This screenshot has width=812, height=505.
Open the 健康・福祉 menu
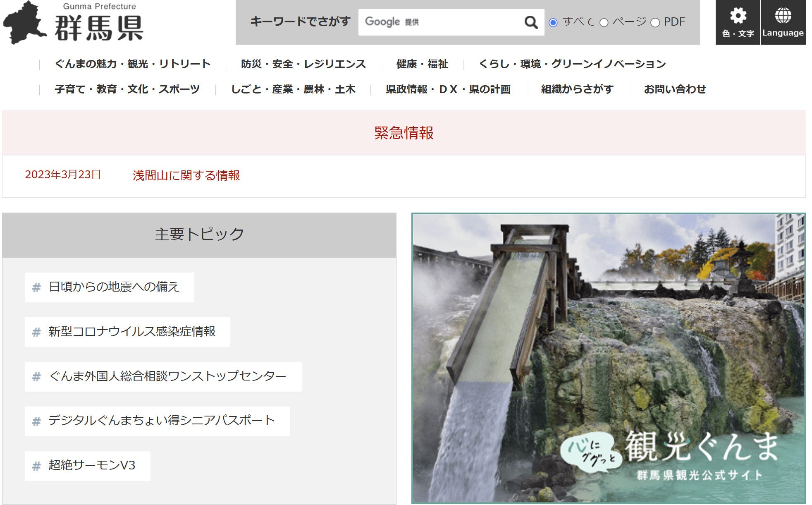422,64
